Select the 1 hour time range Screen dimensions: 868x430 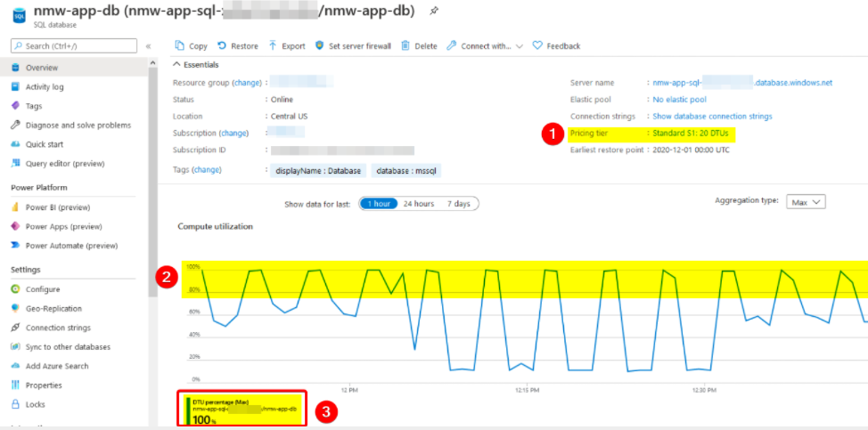click(379, 204)
